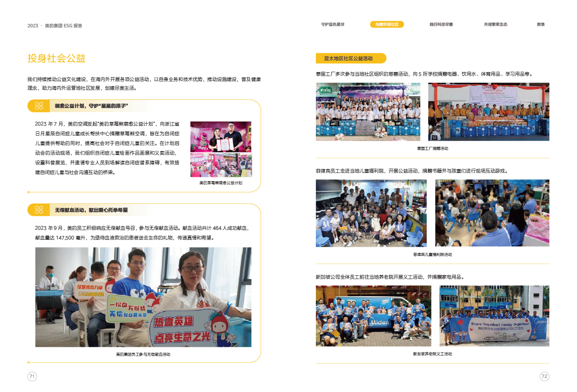Select the highlighted 构建和谐社区 tab
Image resolution: width=577 pixels, height=392 pixels.
387,24
